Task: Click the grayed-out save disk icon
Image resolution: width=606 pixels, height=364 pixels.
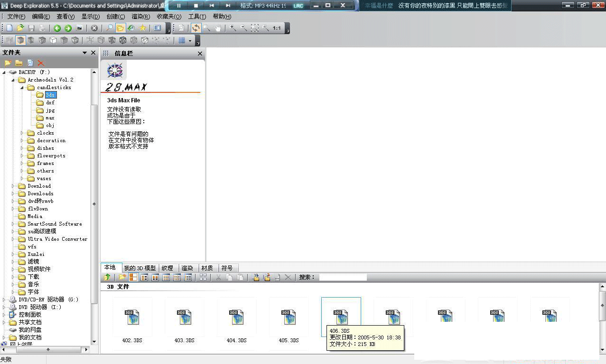Action: coord(31,28)
